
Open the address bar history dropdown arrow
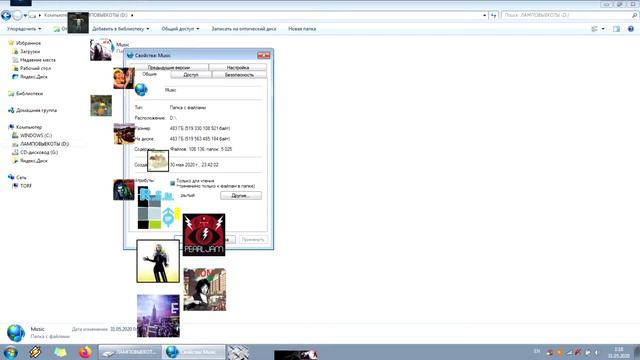click(x=484, y=16)
